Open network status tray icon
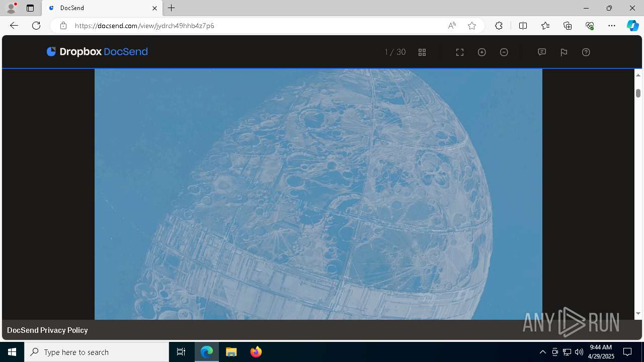 (567, 352)
